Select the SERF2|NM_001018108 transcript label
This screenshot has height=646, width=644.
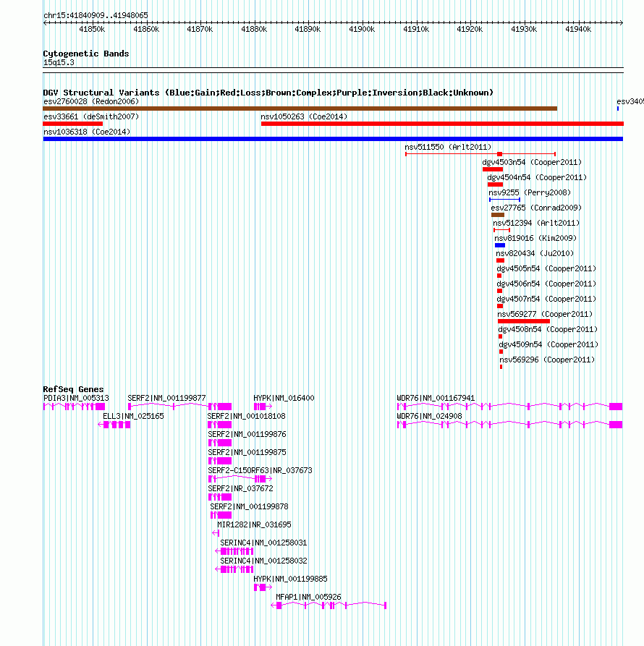tap(247, 416)
